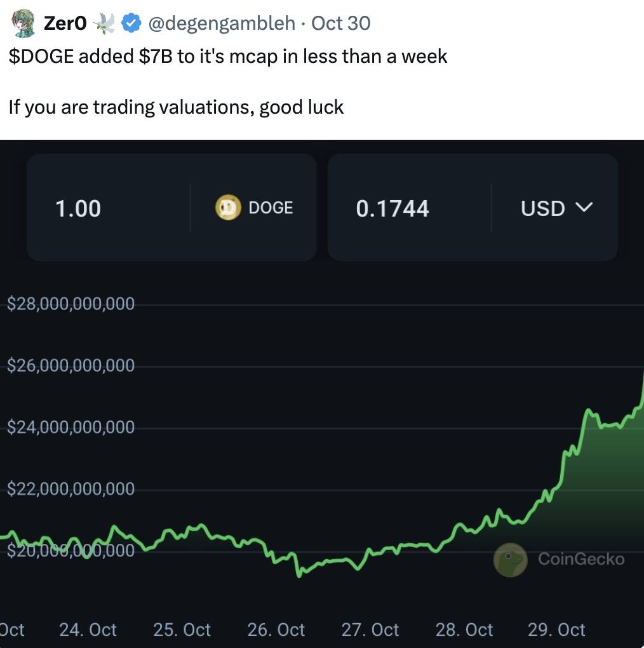644x648 pixels.
Task: Select the USD currency label
Action: [542, 208]
